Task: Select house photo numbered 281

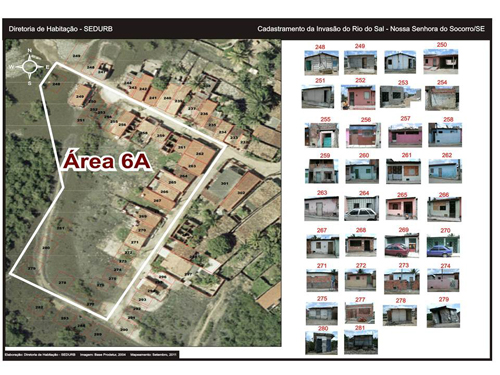Action: click(x=361, y=342)
